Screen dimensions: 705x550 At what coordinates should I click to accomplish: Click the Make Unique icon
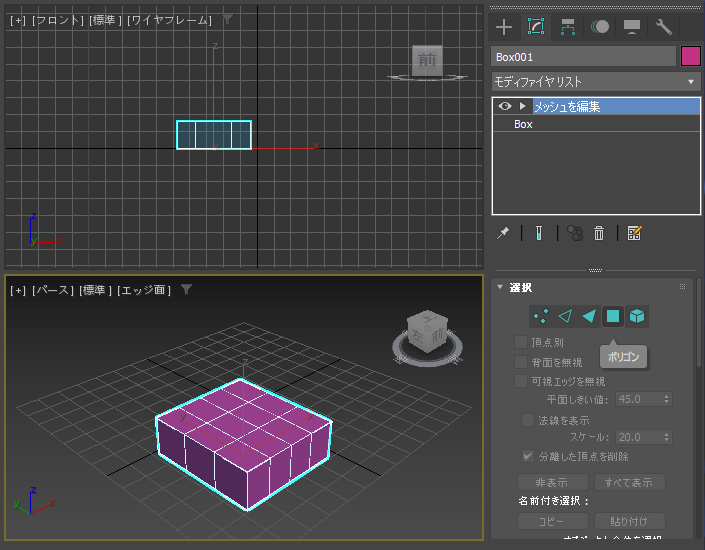pos(575,233)
